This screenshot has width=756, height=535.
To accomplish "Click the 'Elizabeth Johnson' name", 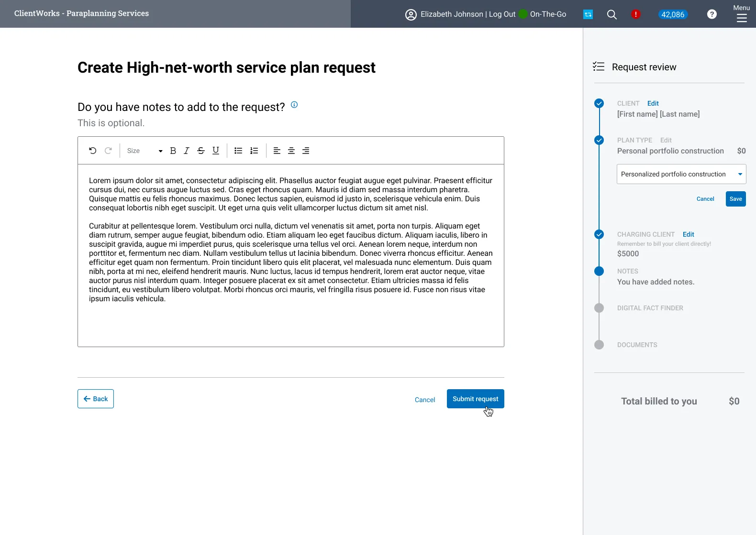I will [x=452, y=14].
